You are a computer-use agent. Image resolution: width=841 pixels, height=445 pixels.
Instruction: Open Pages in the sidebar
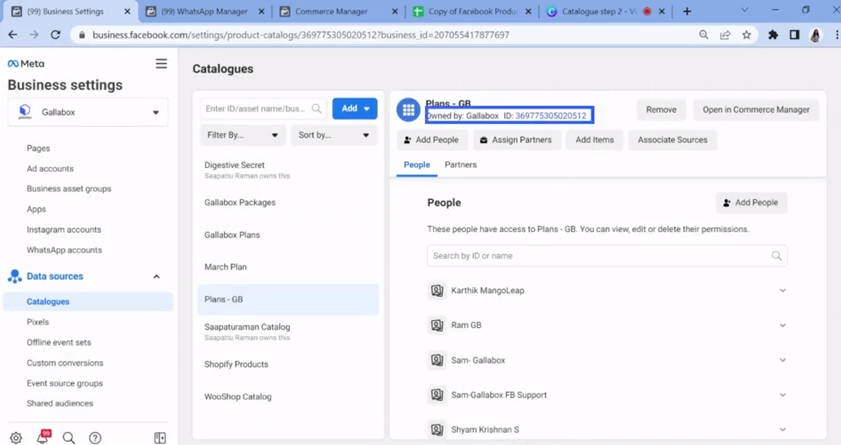[38, 148]
